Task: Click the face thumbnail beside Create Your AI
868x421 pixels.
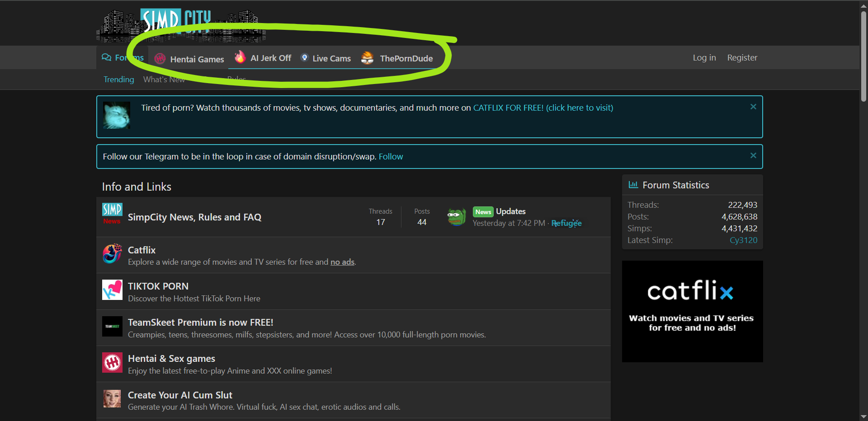Action: click(x=112, y=398)
